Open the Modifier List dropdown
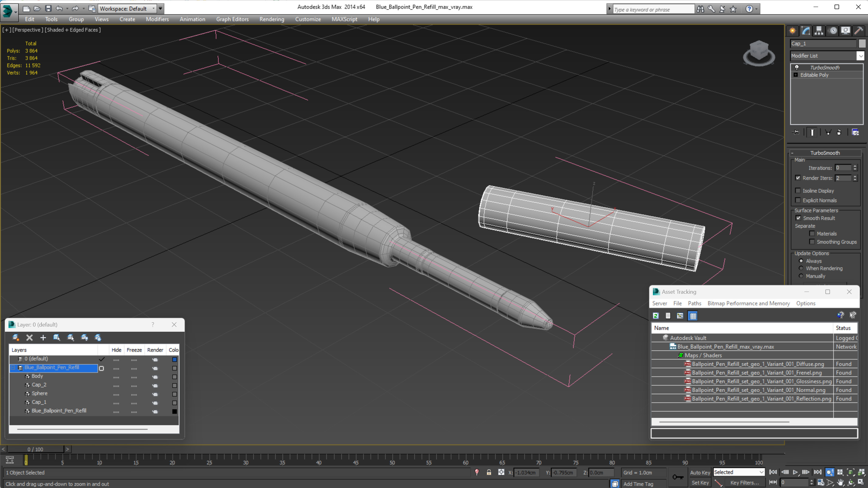The height and width of the screenshot is (488, 868). [861, 56]
